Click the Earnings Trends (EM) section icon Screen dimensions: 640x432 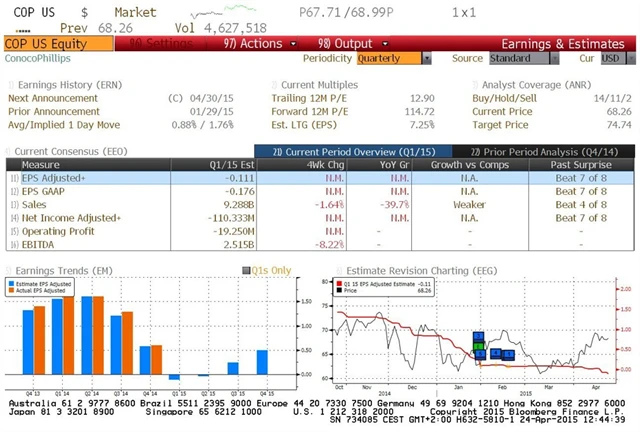(9, 268)
